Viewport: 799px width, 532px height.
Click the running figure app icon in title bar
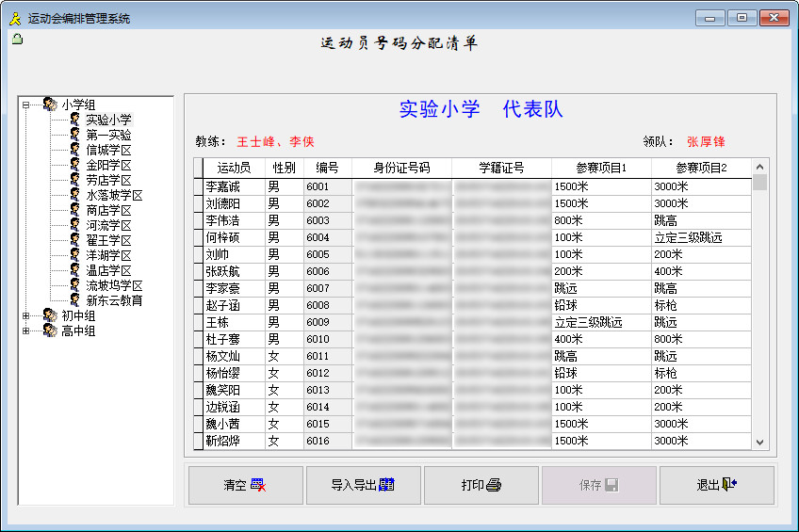point(15,19)
